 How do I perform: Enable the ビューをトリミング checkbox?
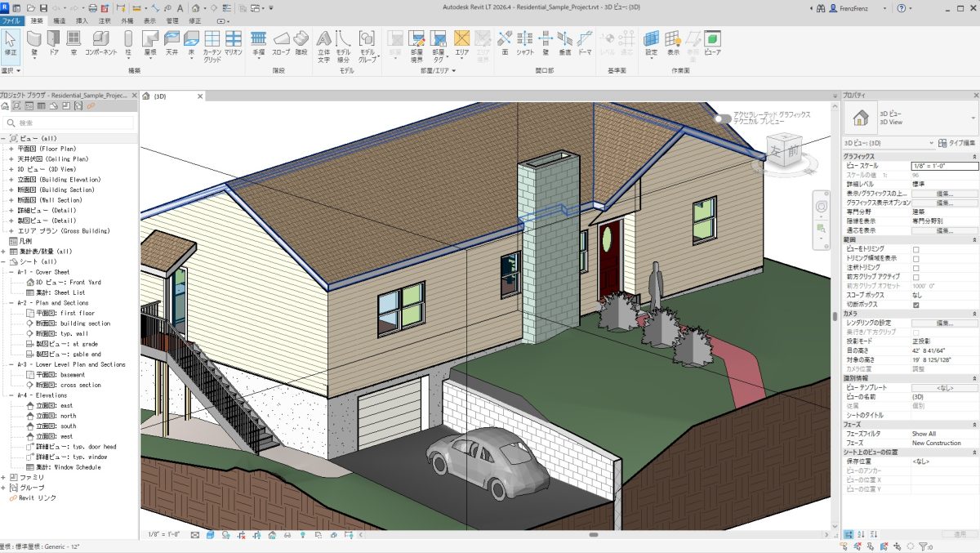click(x=915, y=248)
